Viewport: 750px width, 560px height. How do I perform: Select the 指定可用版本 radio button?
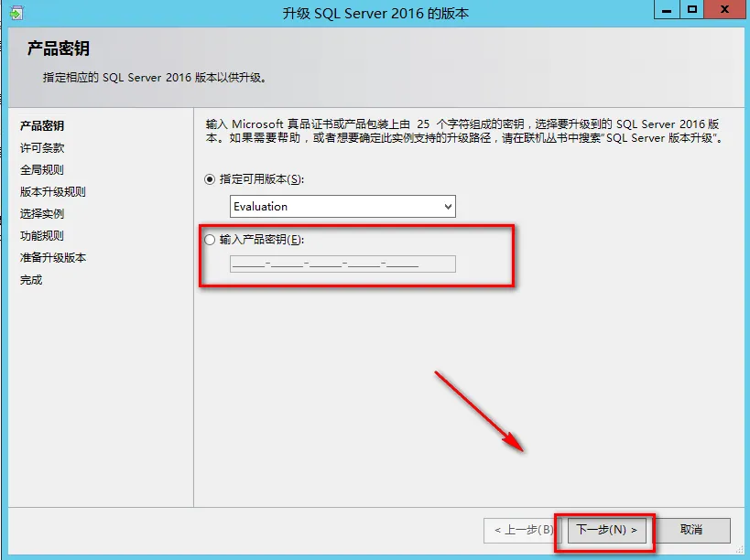point(210,179)
